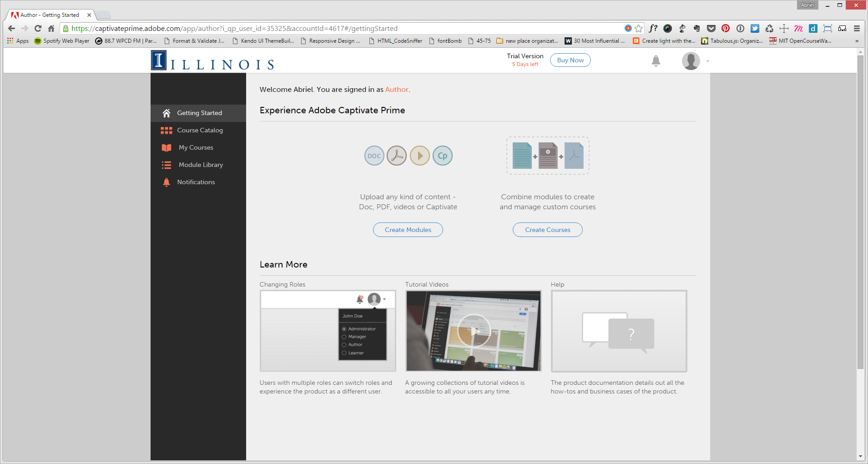Select Getting Started in the sidebar

click(x=198, y=113)
